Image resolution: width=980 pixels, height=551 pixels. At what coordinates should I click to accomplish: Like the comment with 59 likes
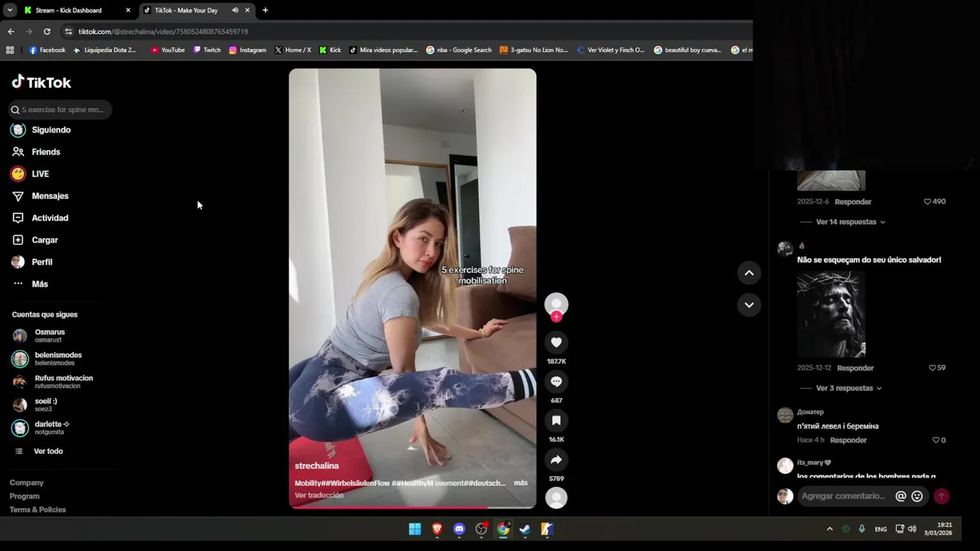click(932, 367)
